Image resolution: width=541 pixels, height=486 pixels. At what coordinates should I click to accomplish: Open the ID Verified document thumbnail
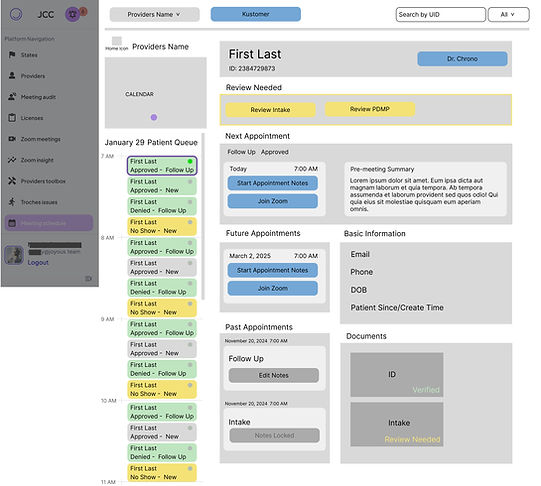397,375
